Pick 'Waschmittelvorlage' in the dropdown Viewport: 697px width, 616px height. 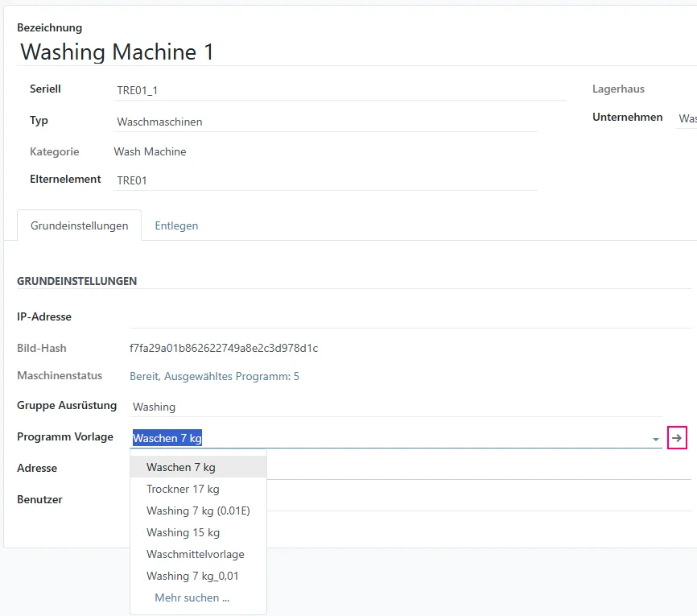point(196,554)
